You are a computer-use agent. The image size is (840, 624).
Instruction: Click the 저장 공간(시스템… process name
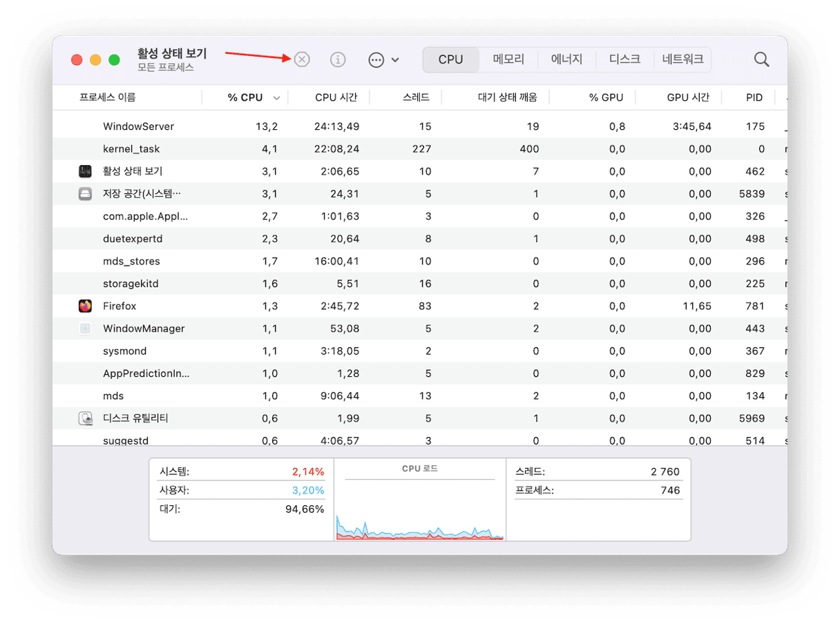pos(142,194)
